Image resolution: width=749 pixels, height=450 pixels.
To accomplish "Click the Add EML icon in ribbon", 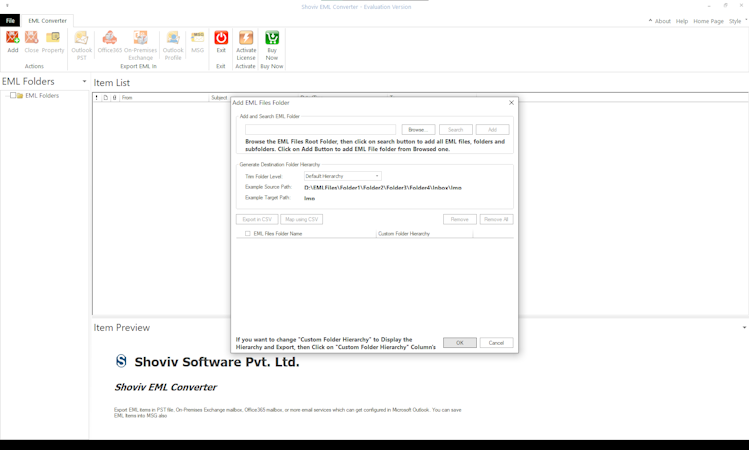I will point(13,37).
